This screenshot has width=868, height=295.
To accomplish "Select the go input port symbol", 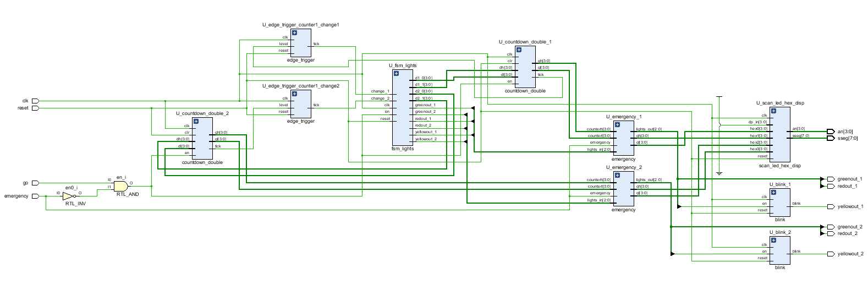I will [36, 183].
